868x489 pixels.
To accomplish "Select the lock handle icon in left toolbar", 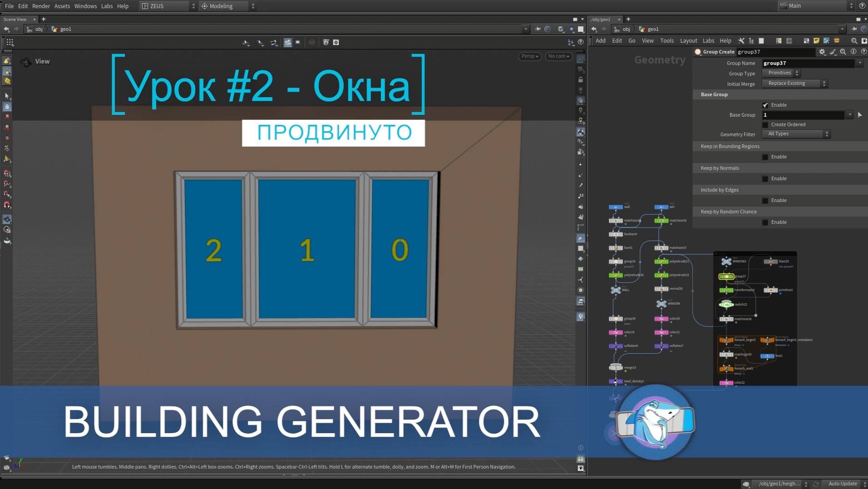I will (x=7, y=107).
